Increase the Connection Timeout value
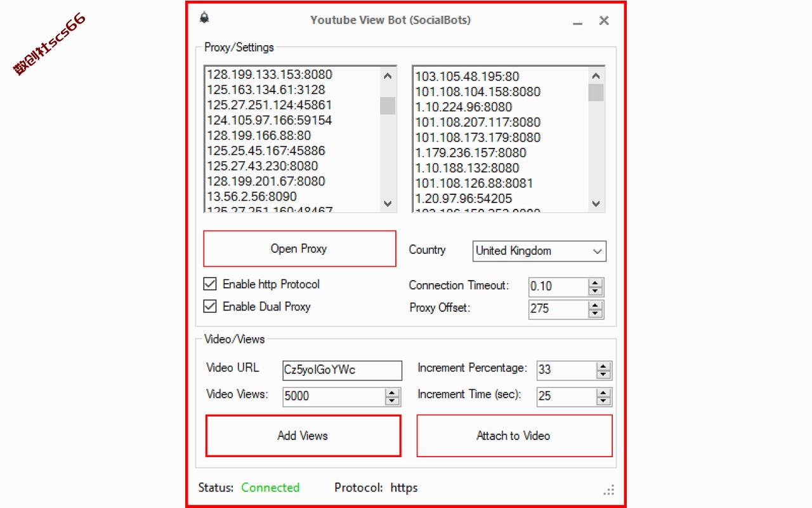812x508 pixels. point(595,283)
